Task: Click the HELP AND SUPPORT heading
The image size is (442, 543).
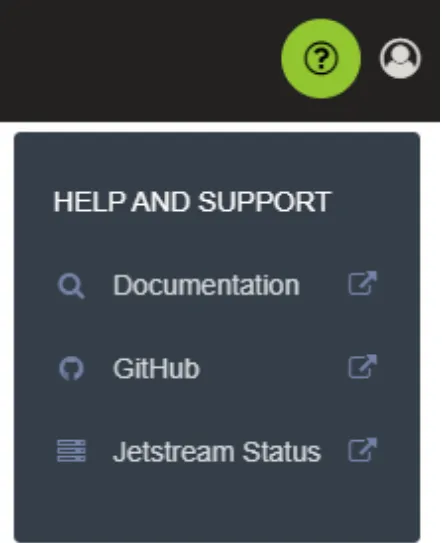Action: (x=193, y=202)
